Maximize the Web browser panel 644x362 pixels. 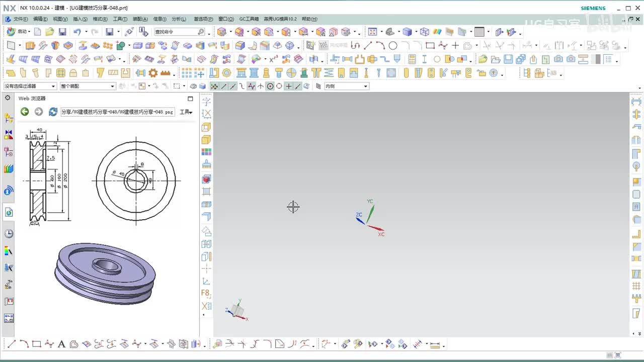190,99
